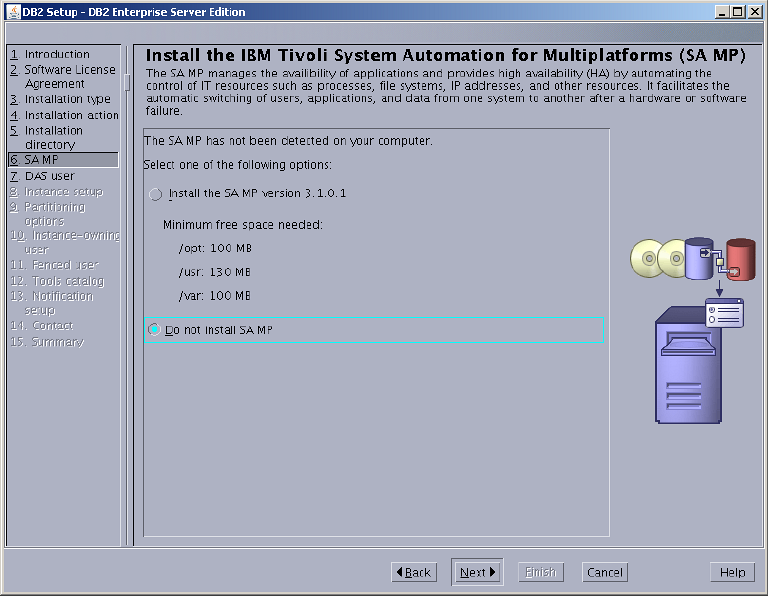Screen dimensions: 768x596
Task: Click text '/opt: 100 MB'
Action: [x=215, y=248]
